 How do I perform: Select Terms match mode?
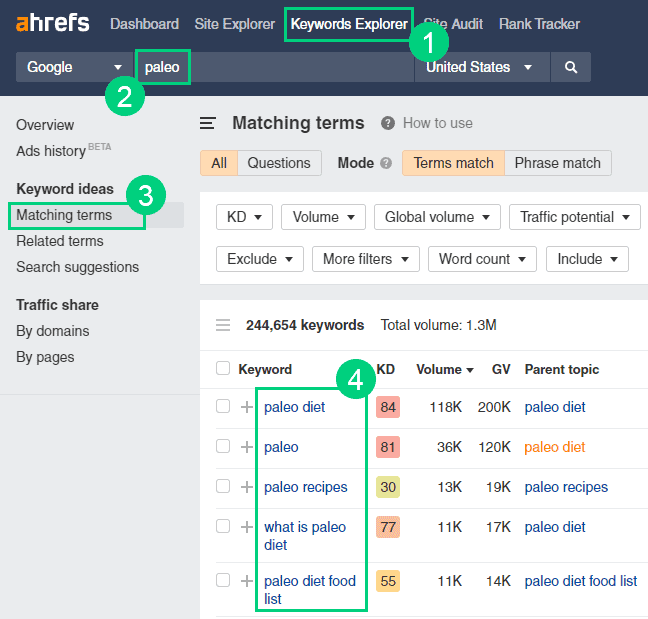point(453,163)
